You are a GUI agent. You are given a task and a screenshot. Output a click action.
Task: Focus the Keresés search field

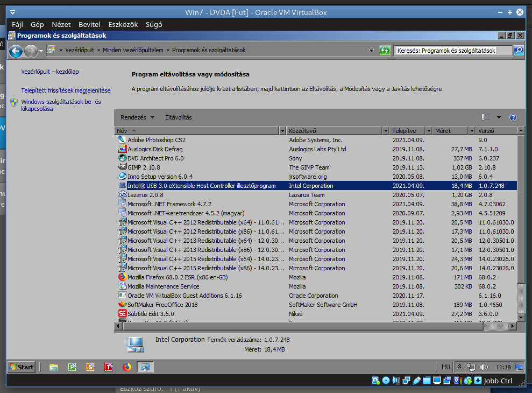click(453, 51)
